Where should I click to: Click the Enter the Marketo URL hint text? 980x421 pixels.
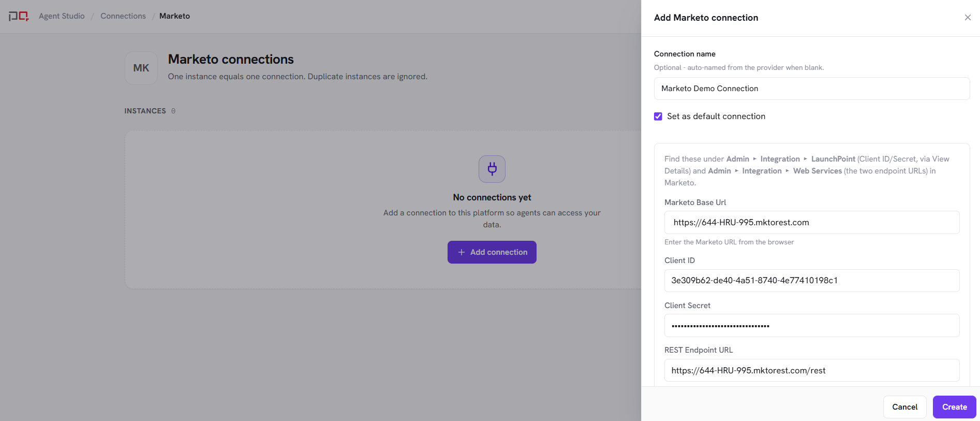(x=729, y=242)
